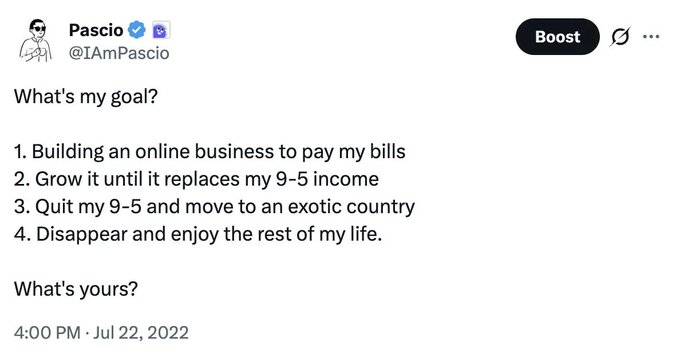
Task: Open the Pascio display name link
Action: point(96,30)
